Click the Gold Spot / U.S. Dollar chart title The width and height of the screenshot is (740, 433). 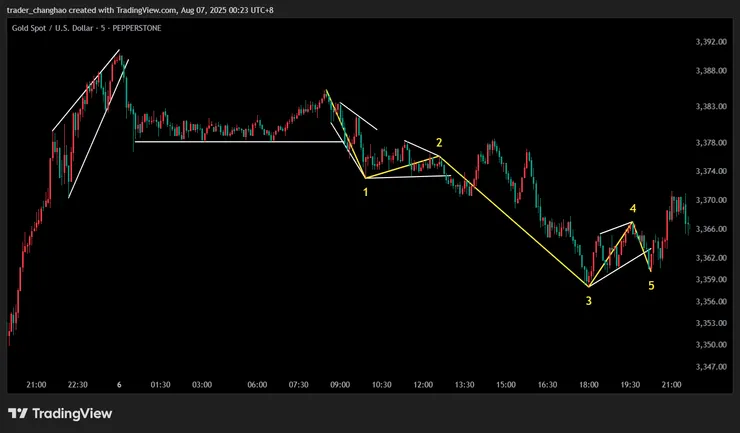point(86,28)
